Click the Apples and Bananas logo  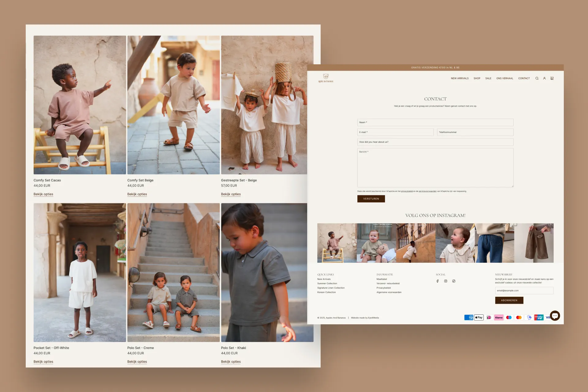pos(326,78)
